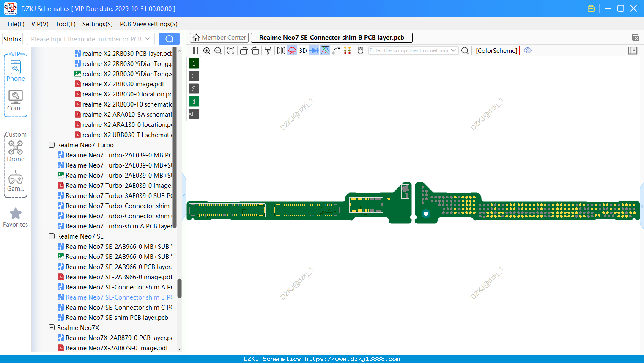Select the Game console category
Screen dimensions: 644x363
coord(16,181)
